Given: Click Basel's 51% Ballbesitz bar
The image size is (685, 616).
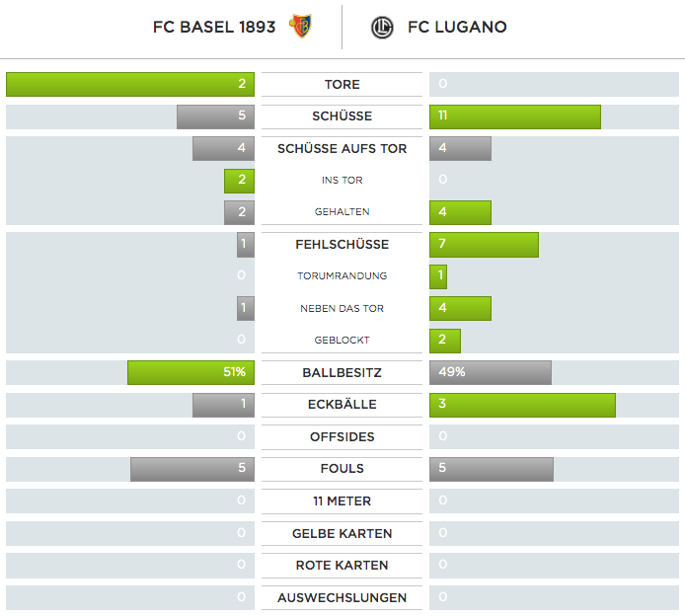Looking at the screenshot, I should point(190,373).
